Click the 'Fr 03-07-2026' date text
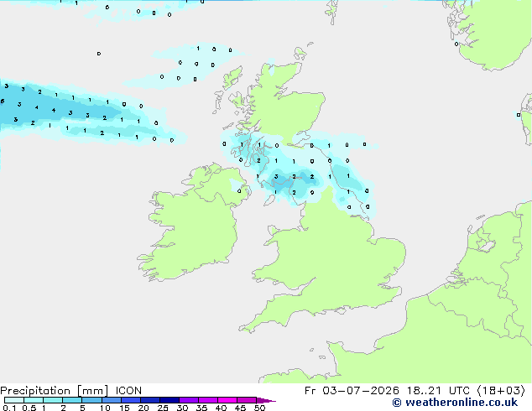The height and width of the screenshot is (411, 532). coord(352,391)
